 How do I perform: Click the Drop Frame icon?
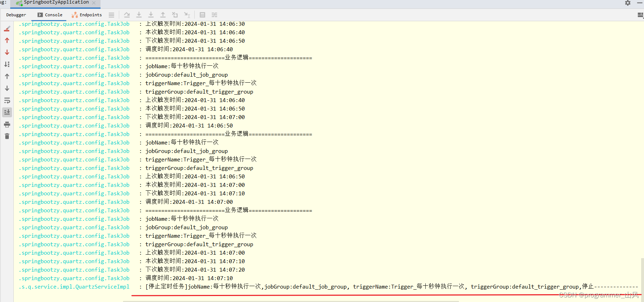[175, 15]
